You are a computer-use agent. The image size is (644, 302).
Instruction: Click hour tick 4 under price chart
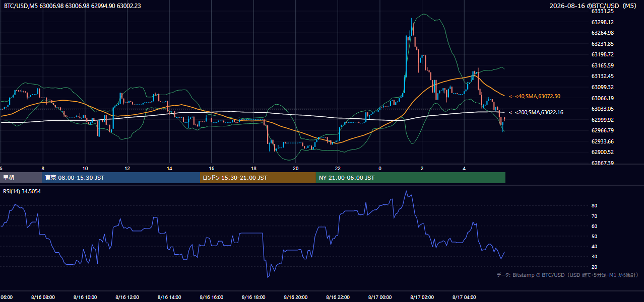tap(464, 168)
